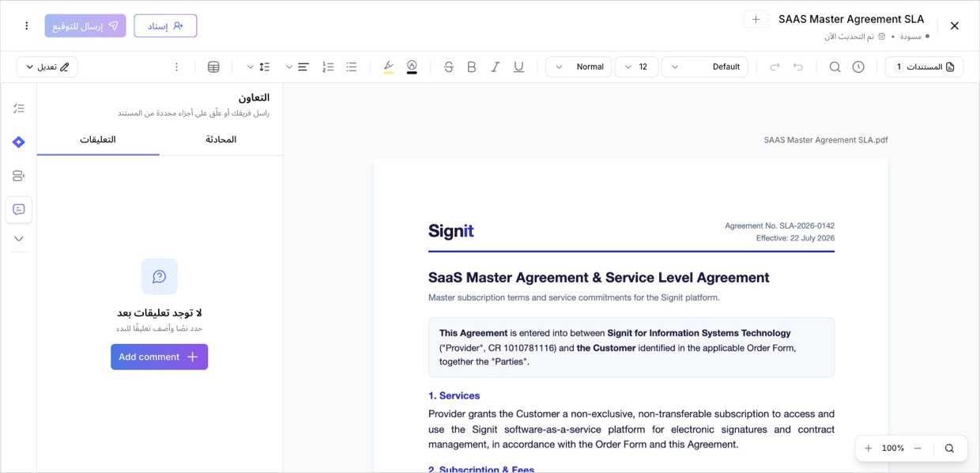The image size is (980, 473).
Task: Toggle bulleted list formatting
Action: [x=352, y=67]
